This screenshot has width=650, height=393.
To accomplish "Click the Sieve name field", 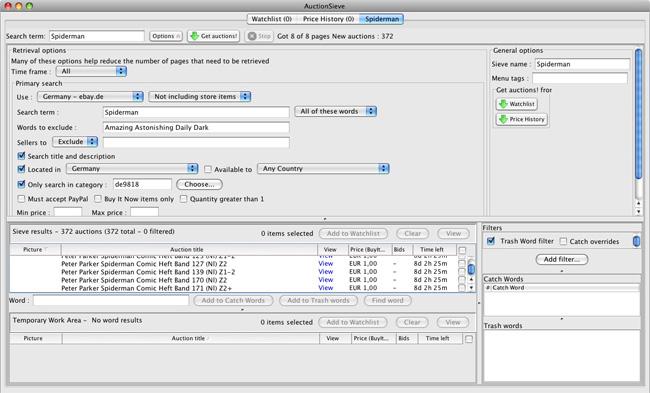I will (582, 64).
